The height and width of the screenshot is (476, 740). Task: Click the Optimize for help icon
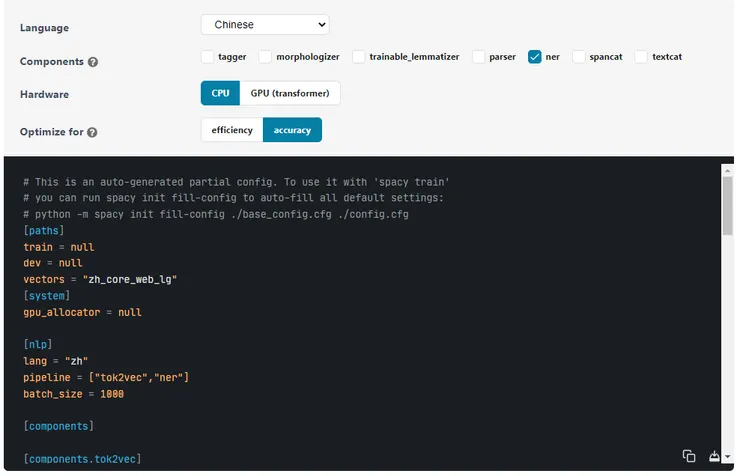click(92, 132)
